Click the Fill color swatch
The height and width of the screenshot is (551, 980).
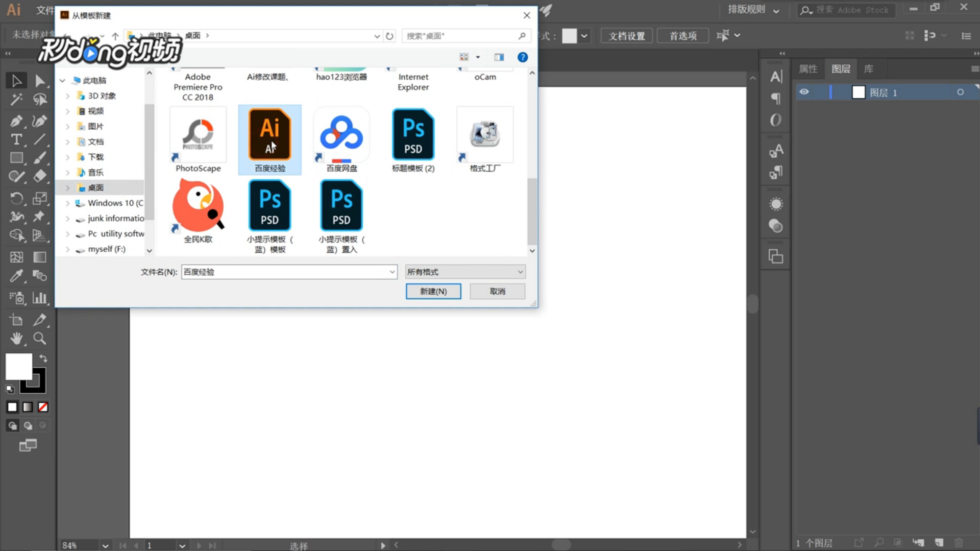coord(19,367)
